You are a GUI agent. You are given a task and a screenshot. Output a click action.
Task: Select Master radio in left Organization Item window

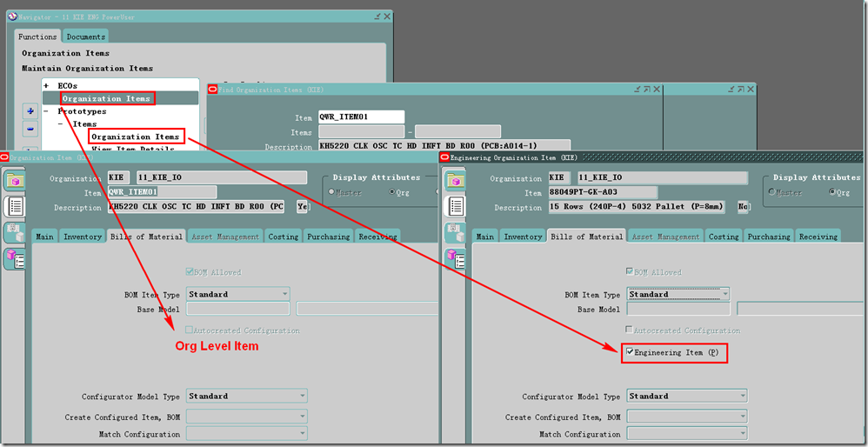(331, 192)
